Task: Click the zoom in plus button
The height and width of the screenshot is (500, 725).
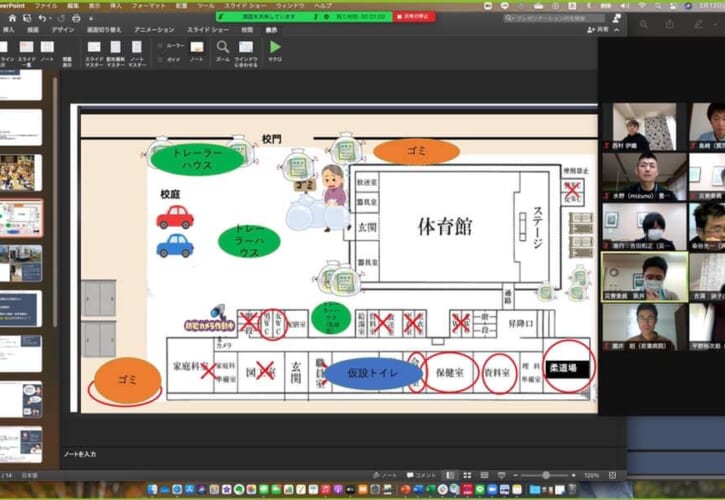Action: pos(573,475)
